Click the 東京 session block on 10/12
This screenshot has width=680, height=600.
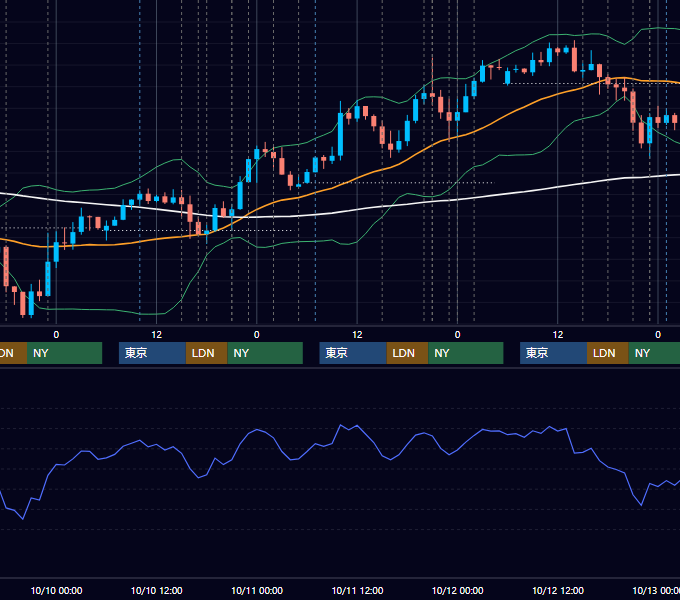pyautogui.click(x=553, y=353)
